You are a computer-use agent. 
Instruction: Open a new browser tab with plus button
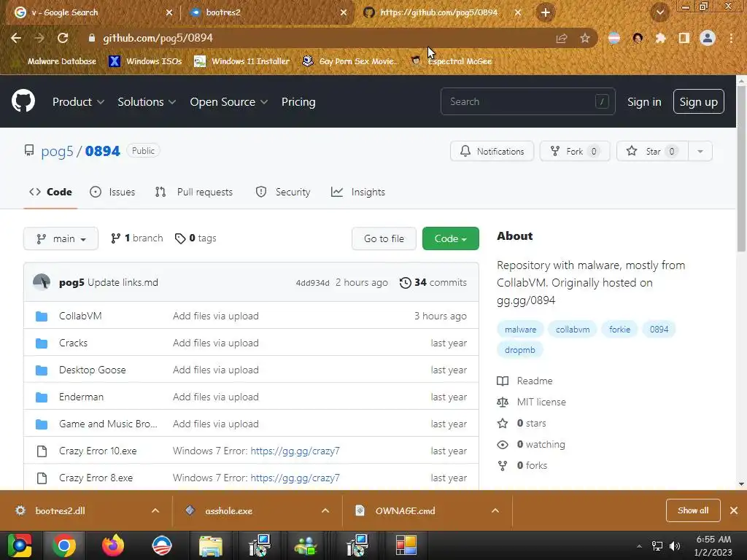tap(546, 12)
